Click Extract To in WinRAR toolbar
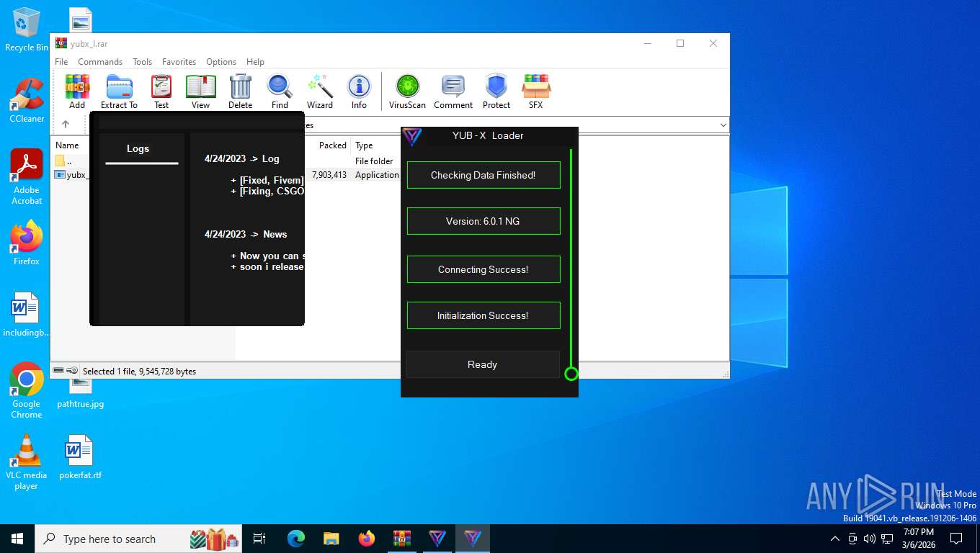The image size is (980, 553). (119, 91)
